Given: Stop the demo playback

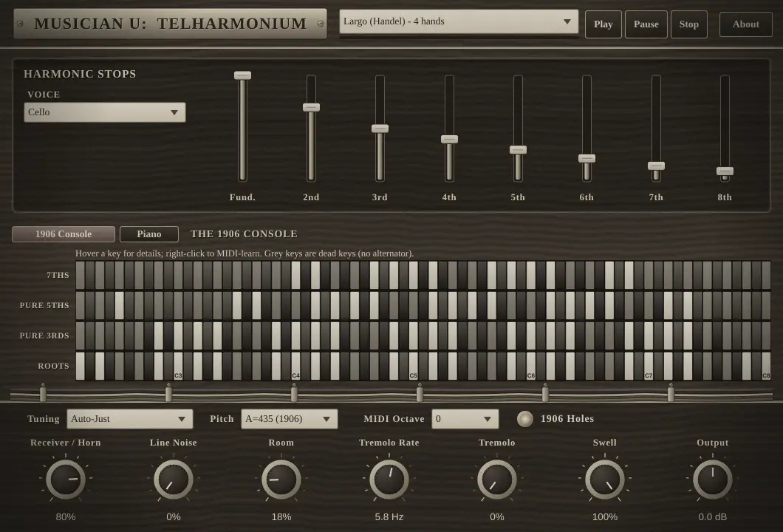Looking at the screenshot, I should [x=689, y=24].
